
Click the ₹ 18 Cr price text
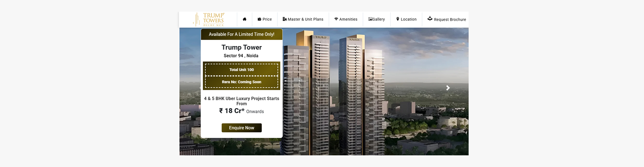click(x=232, y=111)
